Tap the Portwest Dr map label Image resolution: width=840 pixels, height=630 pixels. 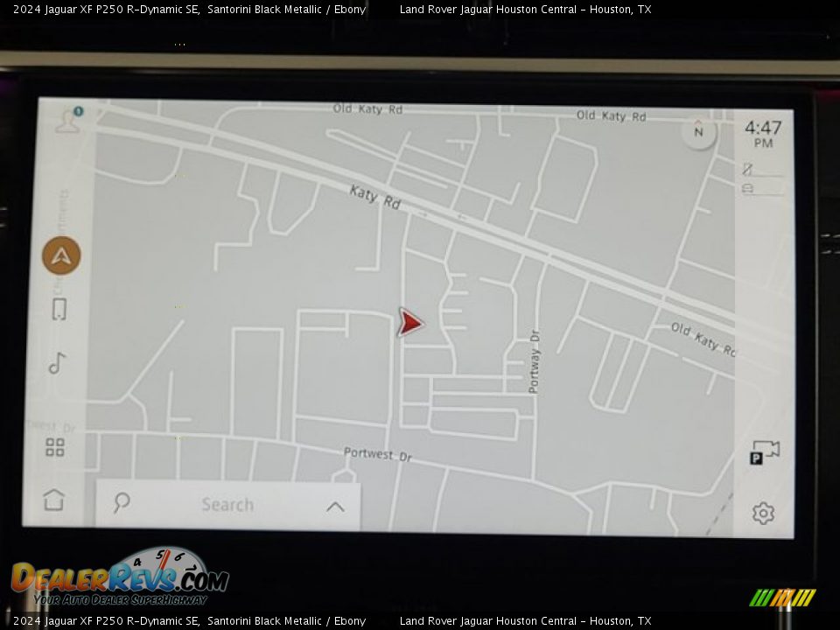[x=378, y=454]
